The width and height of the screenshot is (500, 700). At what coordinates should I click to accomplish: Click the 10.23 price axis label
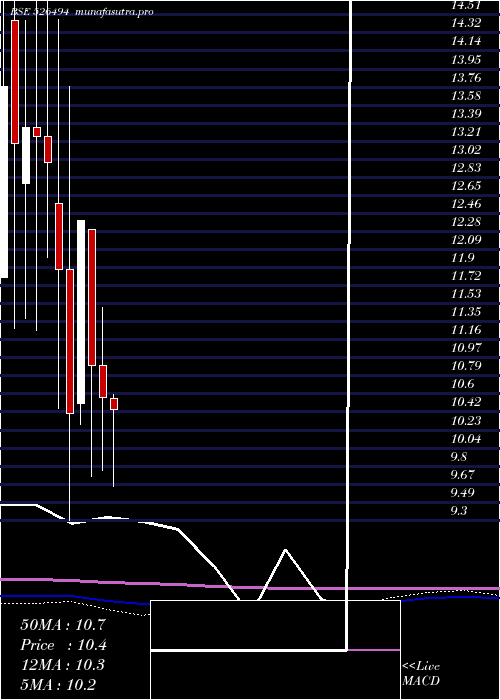tap(466, 421)
